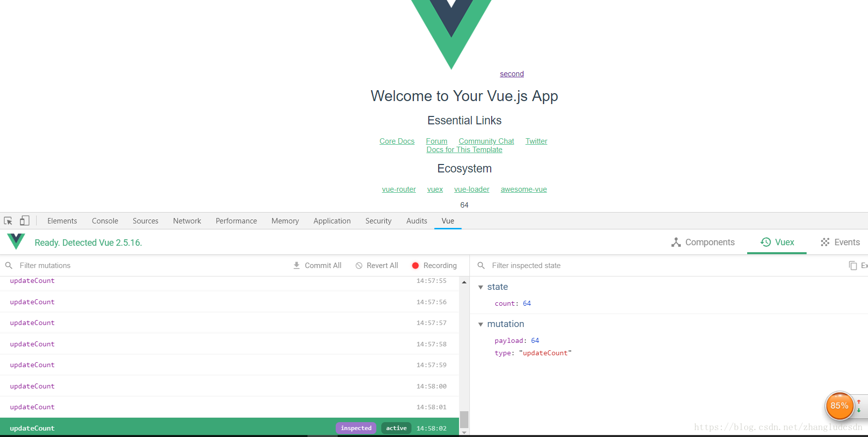Open the vue-router link
The image size is (868, 437).
click(x=399, y=189)
